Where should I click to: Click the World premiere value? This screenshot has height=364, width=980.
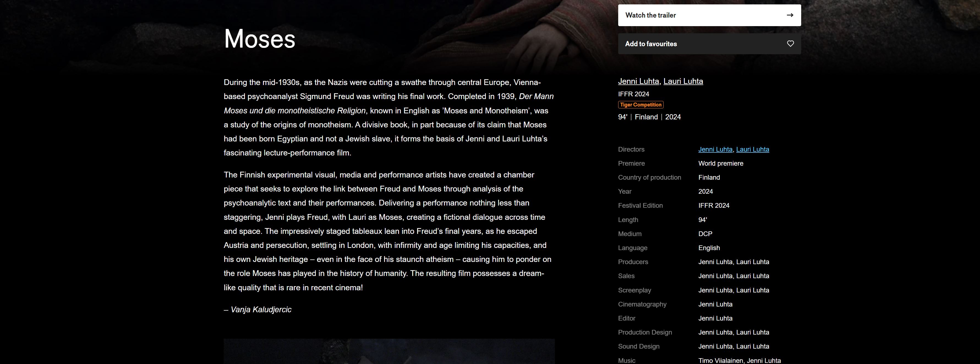721,163
